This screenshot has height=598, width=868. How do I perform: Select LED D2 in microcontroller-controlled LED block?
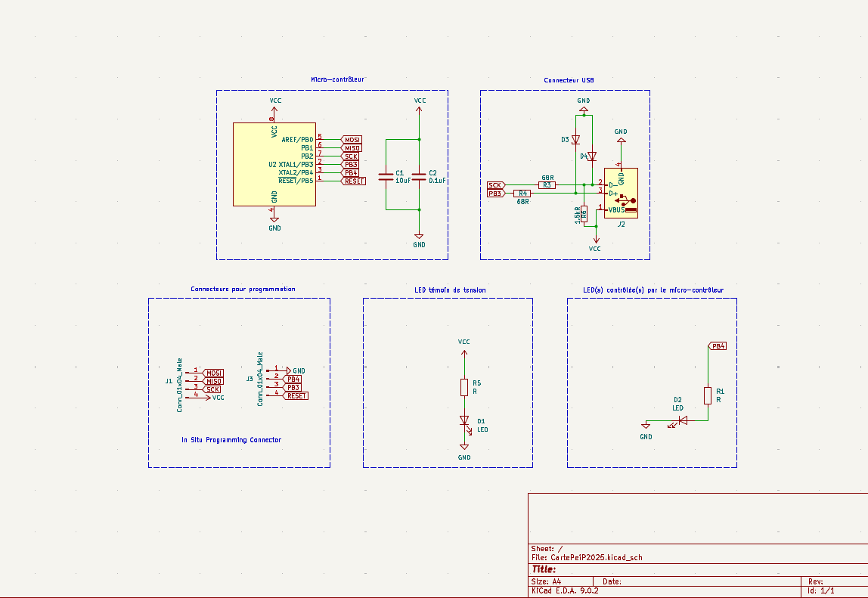click(682, 420)
